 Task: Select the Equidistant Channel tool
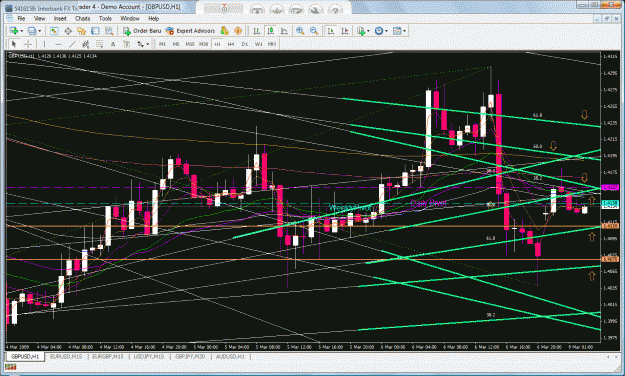85,44
